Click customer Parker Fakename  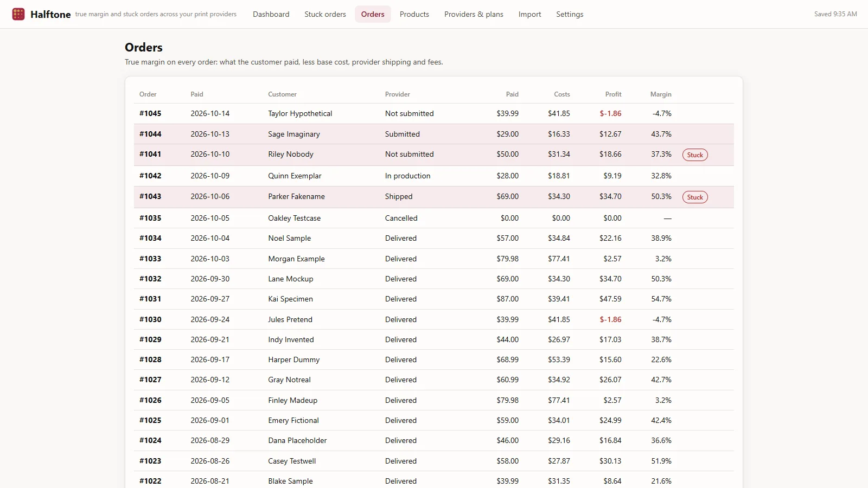pyautogui.click(x=296, y=196)
